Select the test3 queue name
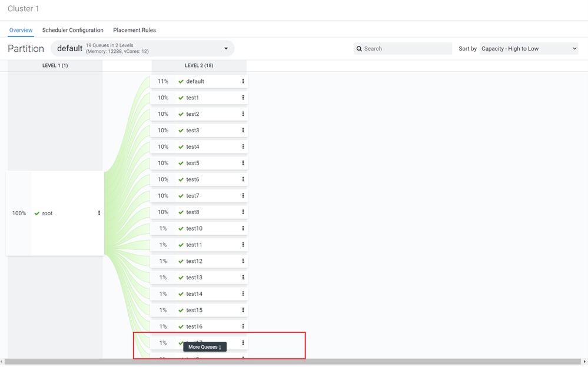Screen dimensions: 588x367 click(192, 130)
